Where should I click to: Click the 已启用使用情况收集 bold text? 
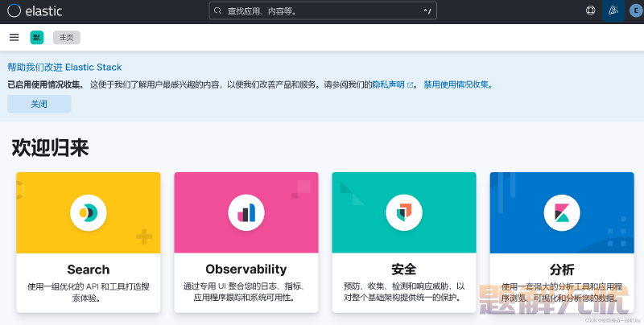coord(45,85)
